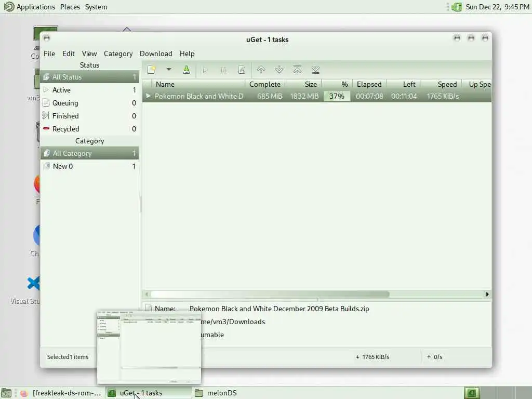The height and width of the screenshot is (399, 532).
Task: Open the Places menu
Action: point(70,7)
